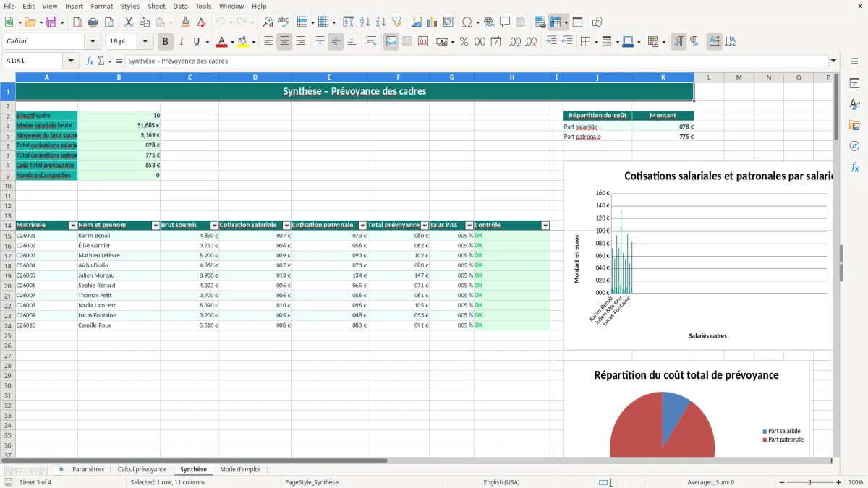Select the Clone Formatting paintbrush
Image resolution: width=868 pixels, height=488 pixels.
[x=186, y=22]
